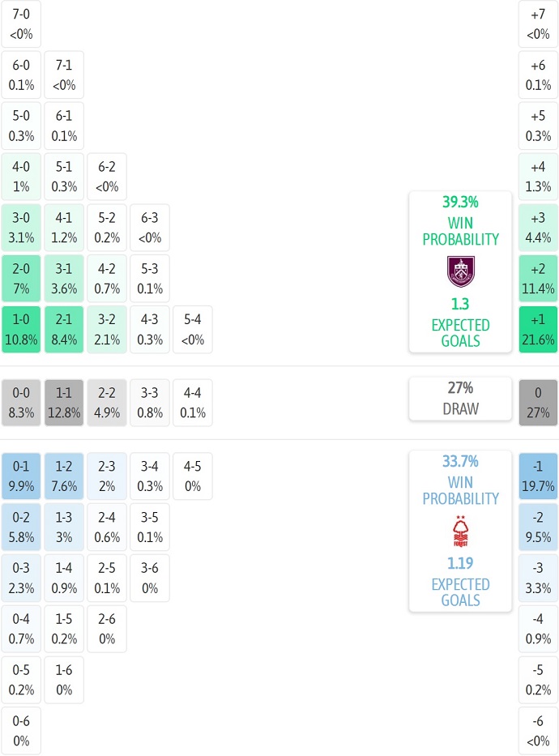Select the 0 margin draw tile
559x756 pixels.
[x=538, y=403]
